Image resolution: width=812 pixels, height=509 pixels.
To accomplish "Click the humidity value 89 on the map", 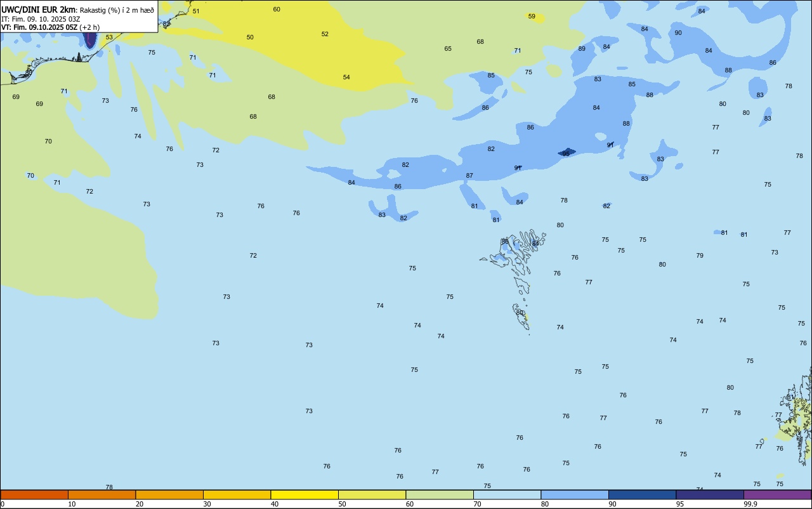I will pos(582,49).
